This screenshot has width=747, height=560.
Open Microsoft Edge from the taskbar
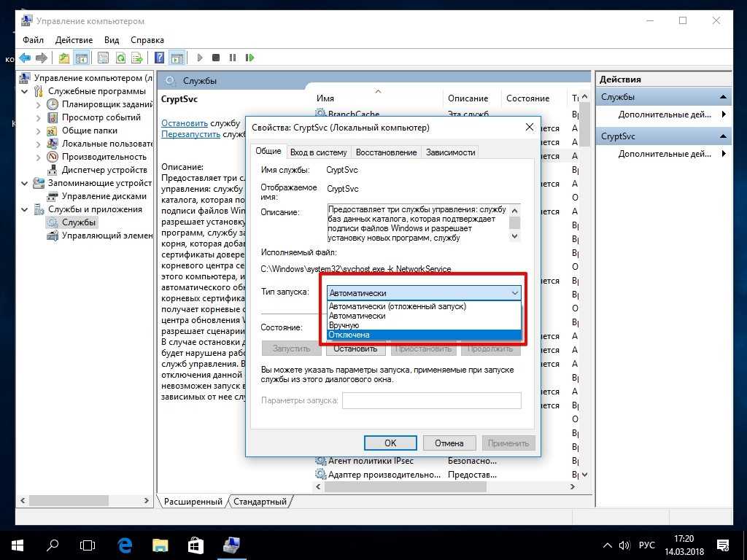click(125, 545)
